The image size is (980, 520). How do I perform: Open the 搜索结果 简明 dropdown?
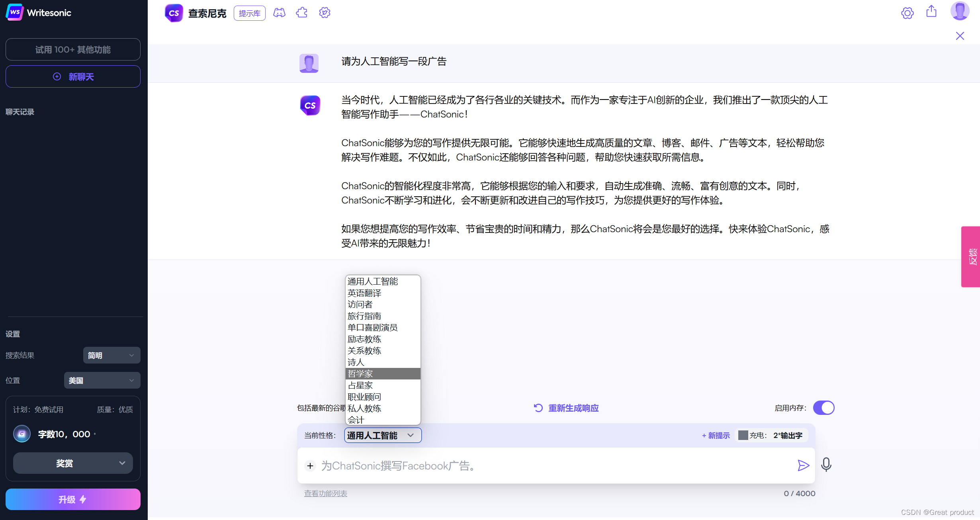111,355
